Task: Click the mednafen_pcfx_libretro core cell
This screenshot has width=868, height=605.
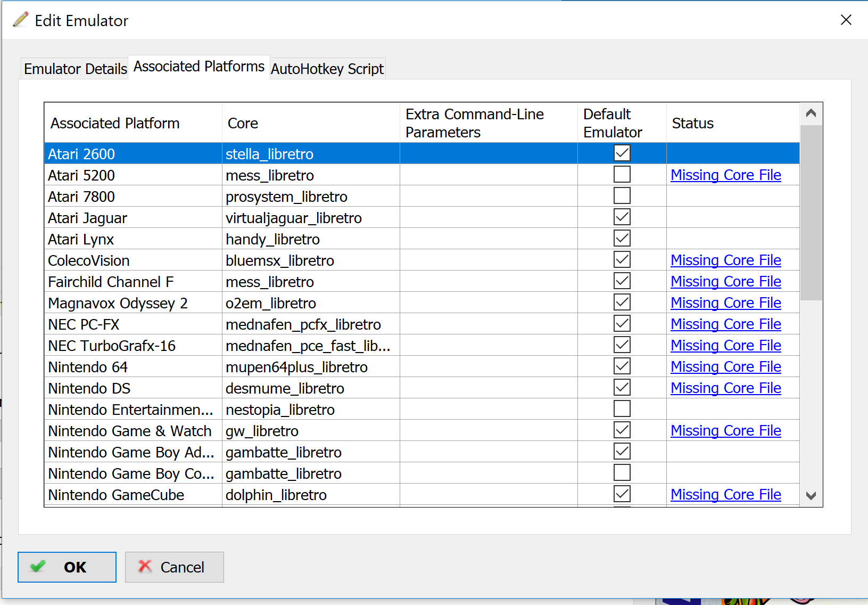Action: click(x=311, y=324)
